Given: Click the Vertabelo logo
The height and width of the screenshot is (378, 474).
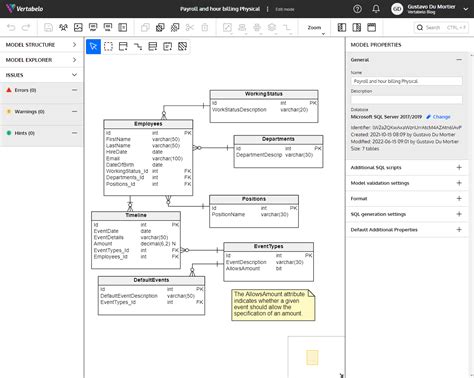Looking at the screenshot, I should point(25,9).
